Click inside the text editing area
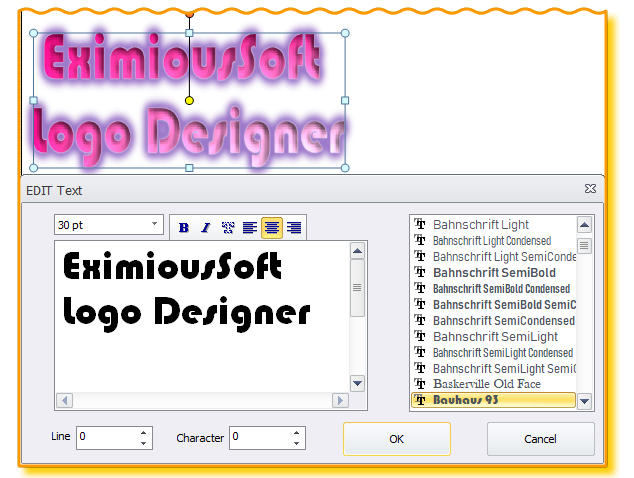This screenshot has height=478, width=634. [x=202, y=317]
